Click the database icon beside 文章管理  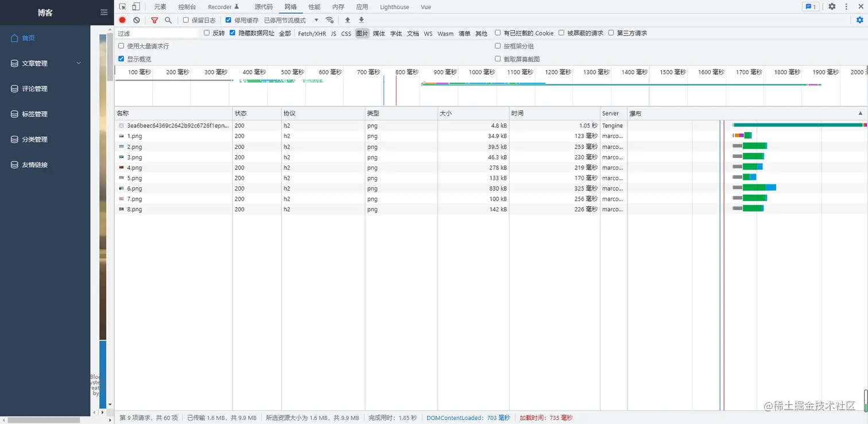[x=15, y=64]
